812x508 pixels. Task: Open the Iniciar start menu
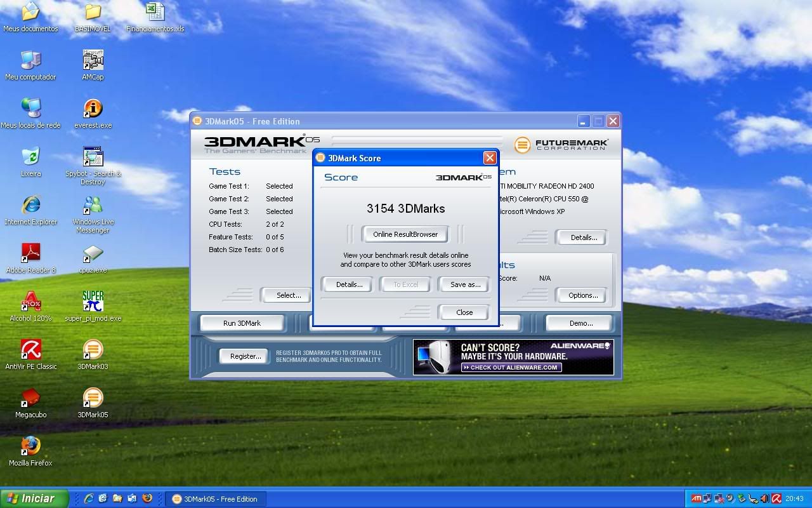(30, 498)
